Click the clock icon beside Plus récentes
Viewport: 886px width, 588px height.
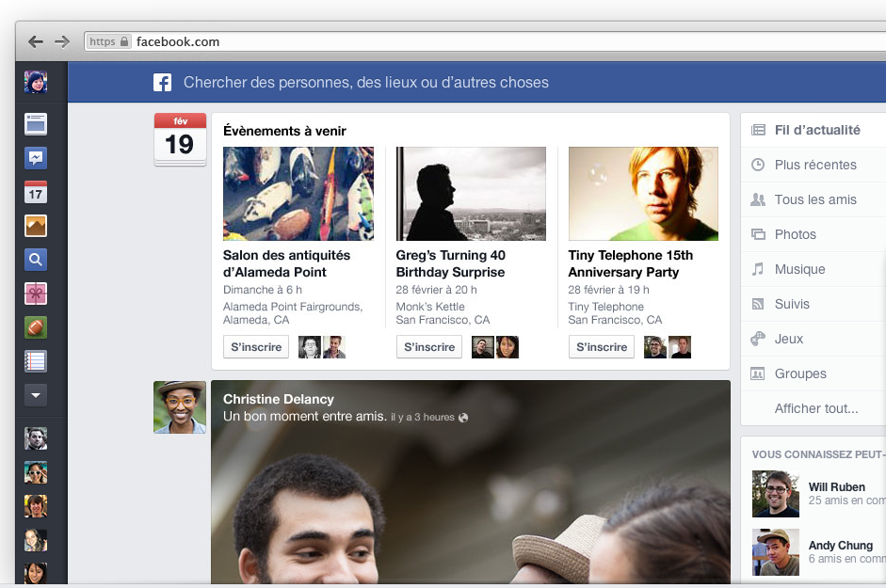tap(758, 165)
